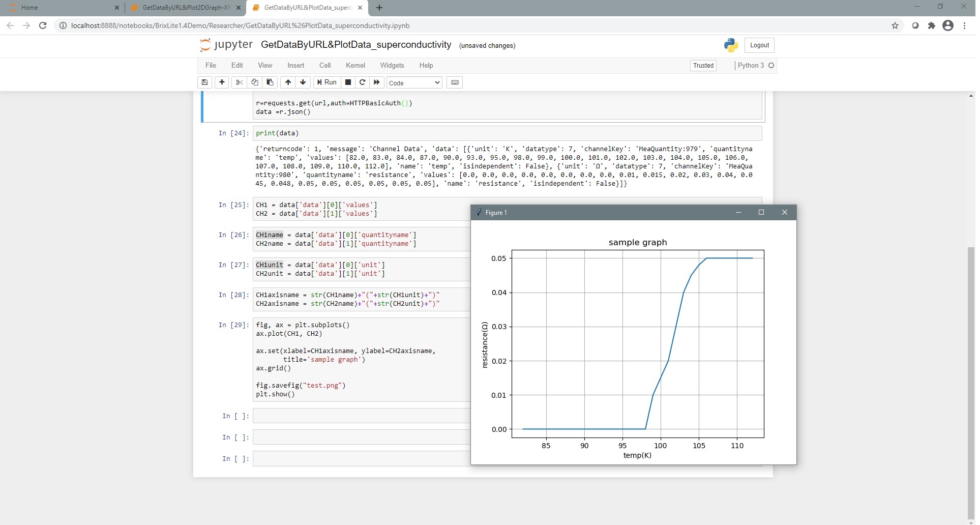Restart the kernel icon
Image resolution: width=980 pixels, height=525 pixels.
[362, 82]
